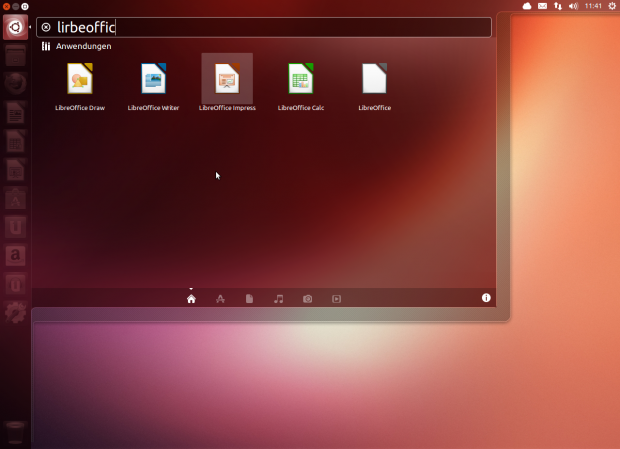This screenshot has height=449, width=620.
Task: Open LibreOffice Draw from search results
Action: tap(80, 78)
